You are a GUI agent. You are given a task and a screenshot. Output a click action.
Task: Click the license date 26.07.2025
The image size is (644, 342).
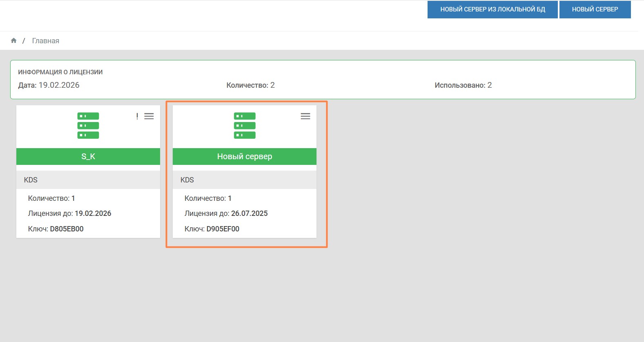tap(249, 213)
